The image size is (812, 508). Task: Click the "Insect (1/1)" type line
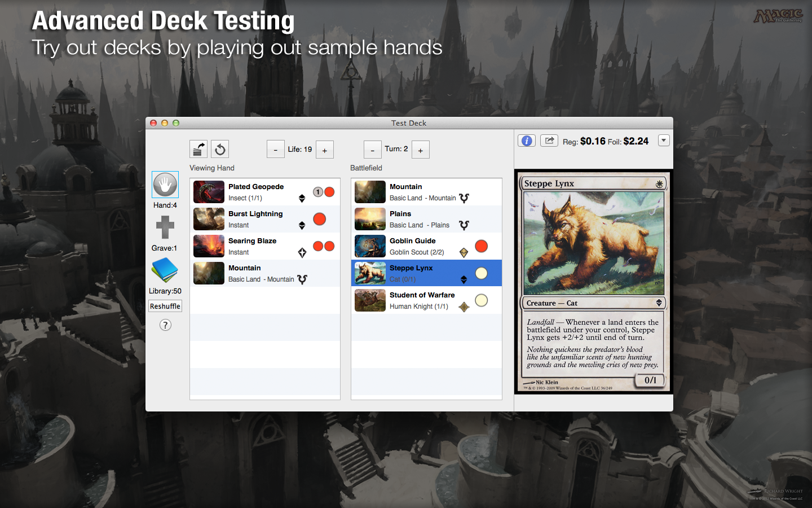(245, 198)
